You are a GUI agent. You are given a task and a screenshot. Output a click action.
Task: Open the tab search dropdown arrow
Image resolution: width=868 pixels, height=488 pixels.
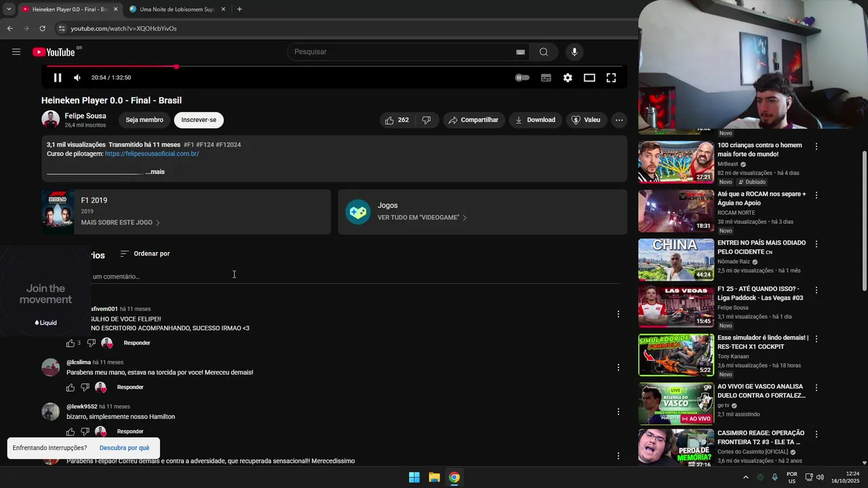[x=9, y=9]
